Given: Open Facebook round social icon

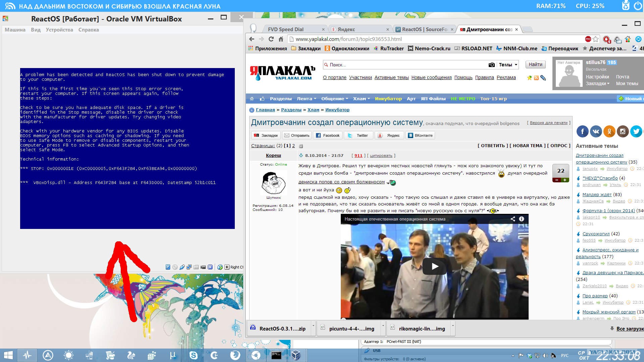Looking at the screenshot, I should [x=582, y=131].
